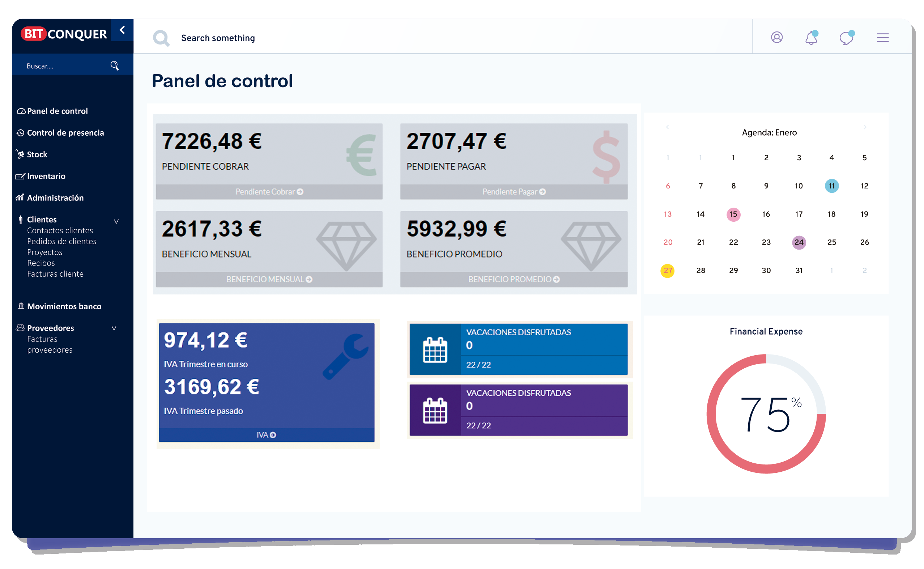Click the calendar icon in blue vacaciones card
Image resolution: width=924 pixels, height=569 pixels.
tap(435, 349)
